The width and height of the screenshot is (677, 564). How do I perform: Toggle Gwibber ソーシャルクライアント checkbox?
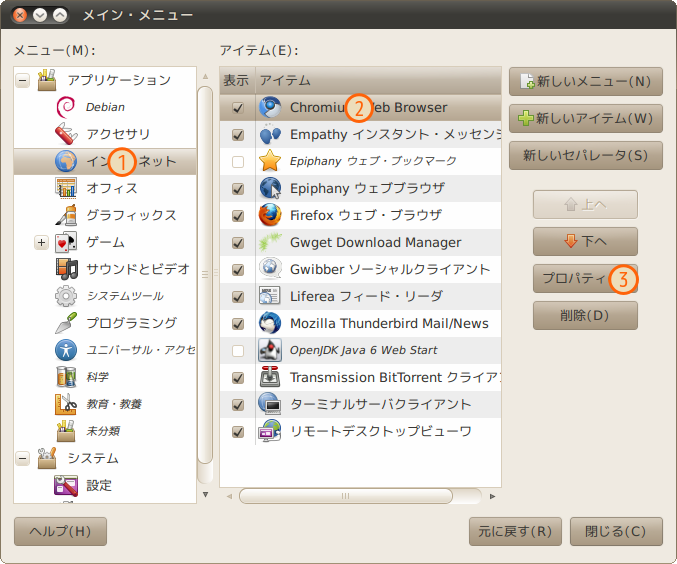(238, 270)
